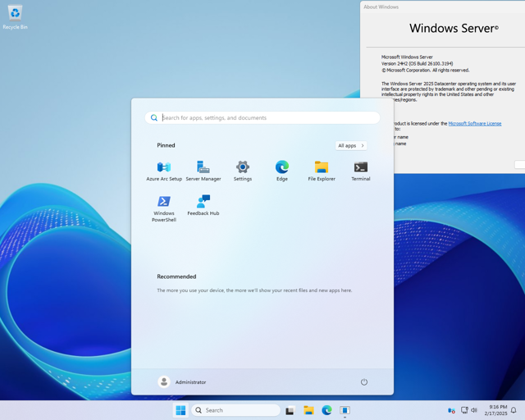Launch Edge from the pinned apps
525x420 pixels.
click(x=282, y=171)
